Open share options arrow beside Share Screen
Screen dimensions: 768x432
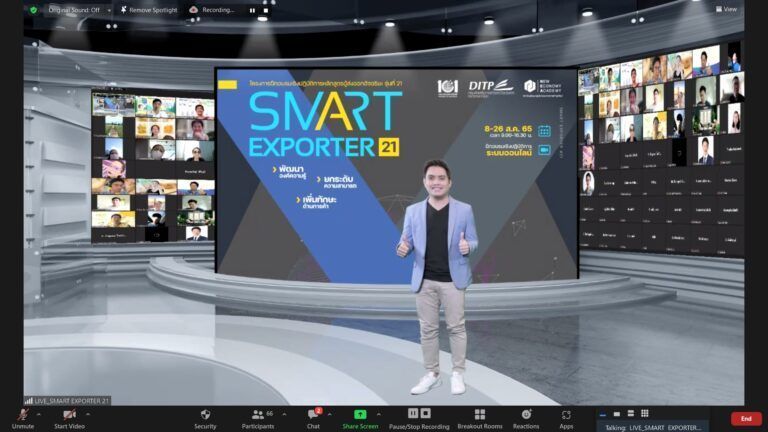coord(379,414)
